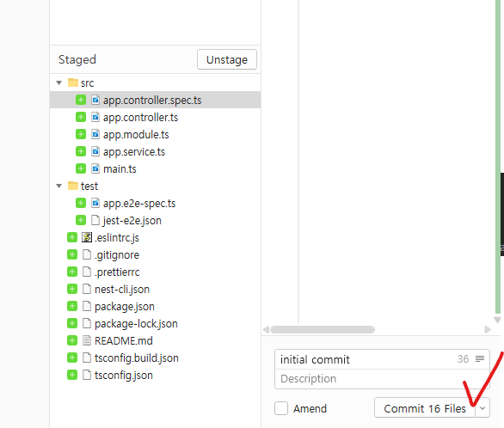504x428 pixels.
Task: Click the TypeScript file icon of app.controller.ts
Action: point(95,117)
